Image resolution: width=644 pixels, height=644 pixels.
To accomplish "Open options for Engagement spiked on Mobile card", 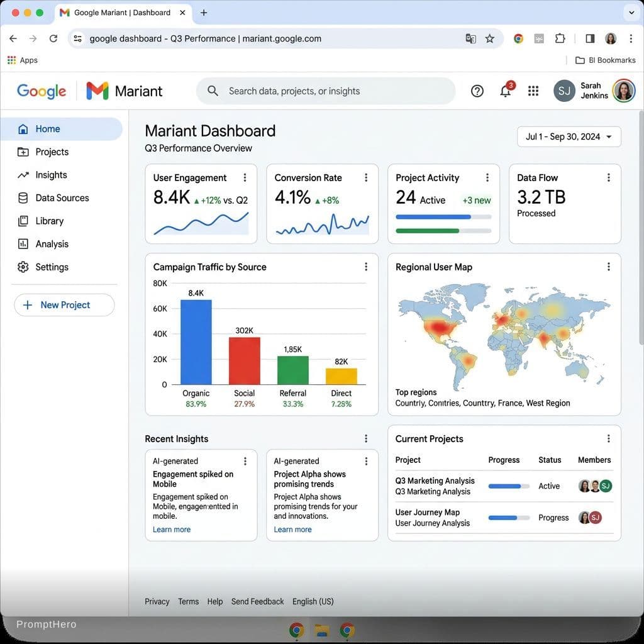I will click(x=245, y=461).
